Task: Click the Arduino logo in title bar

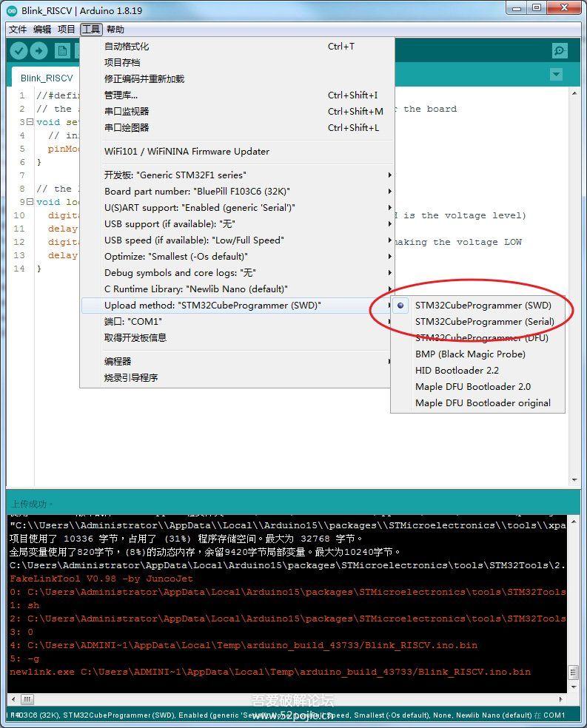Action: (x=12, y=10)
